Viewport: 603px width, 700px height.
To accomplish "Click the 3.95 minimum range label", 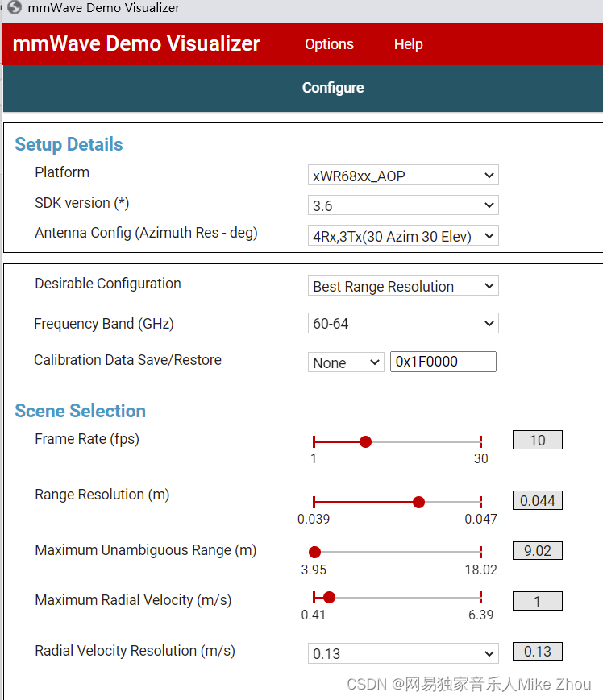I will tap(314, 570).
